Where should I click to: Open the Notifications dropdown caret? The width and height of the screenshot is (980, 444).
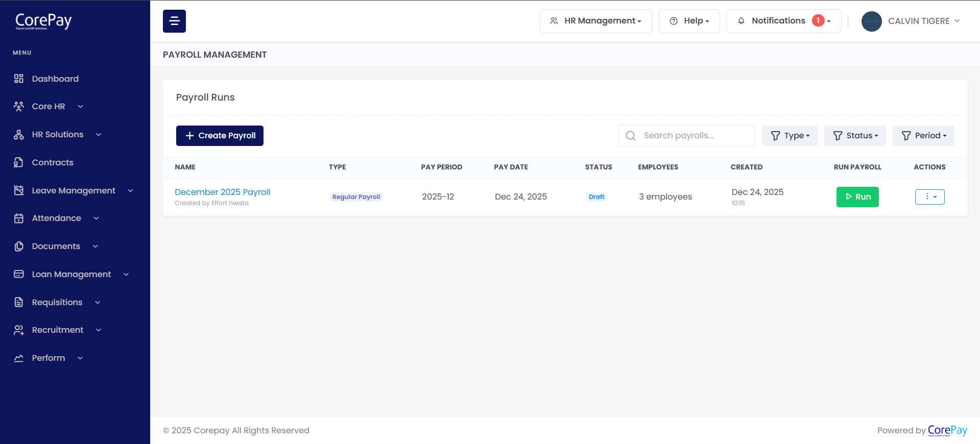(829, 21)
